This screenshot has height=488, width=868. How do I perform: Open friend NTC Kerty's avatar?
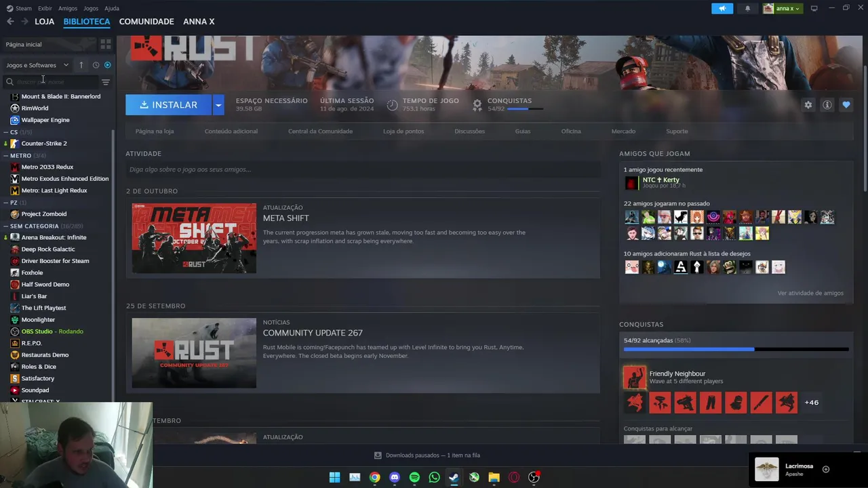[x=631, y=183]
